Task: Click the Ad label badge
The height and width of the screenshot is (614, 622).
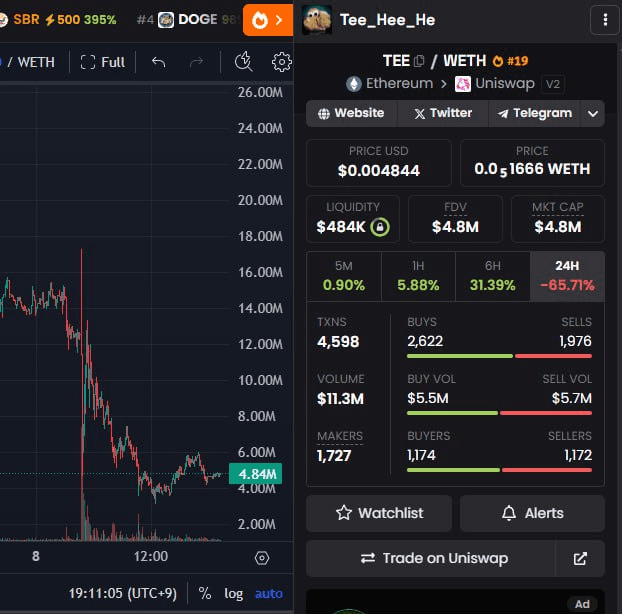Action: pos(582,604)
